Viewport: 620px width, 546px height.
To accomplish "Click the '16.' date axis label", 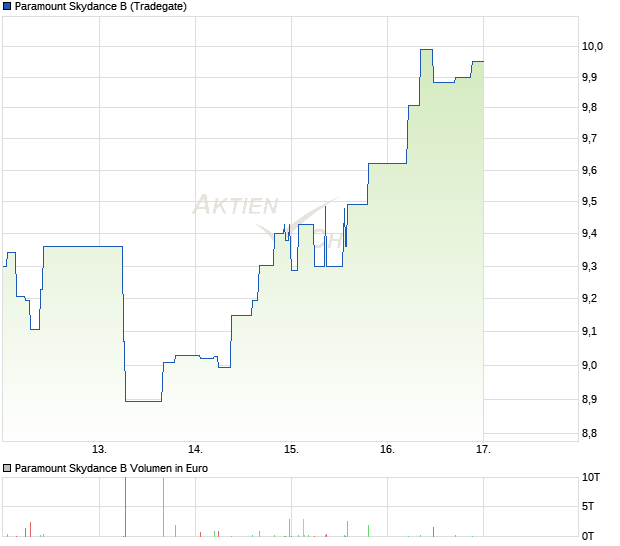I will [388, 450].
